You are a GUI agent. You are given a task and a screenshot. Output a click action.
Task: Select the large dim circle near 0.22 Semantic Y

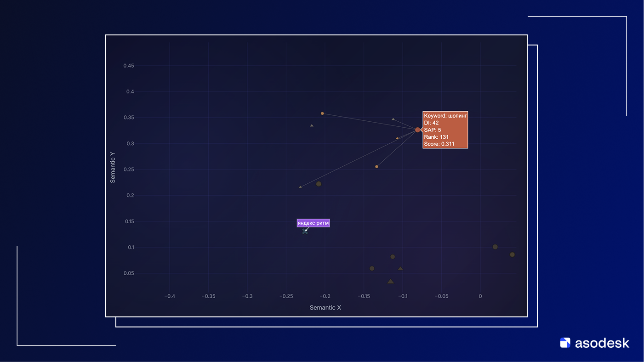(319, 184)
